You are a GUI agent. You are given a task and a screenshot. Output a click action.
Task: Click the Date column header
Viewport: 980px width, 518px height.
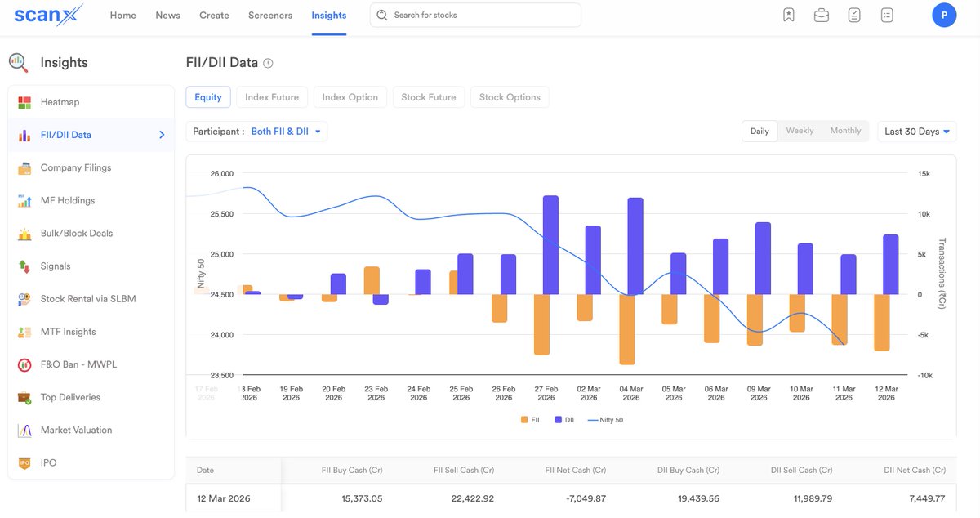[x=205, y=471]
